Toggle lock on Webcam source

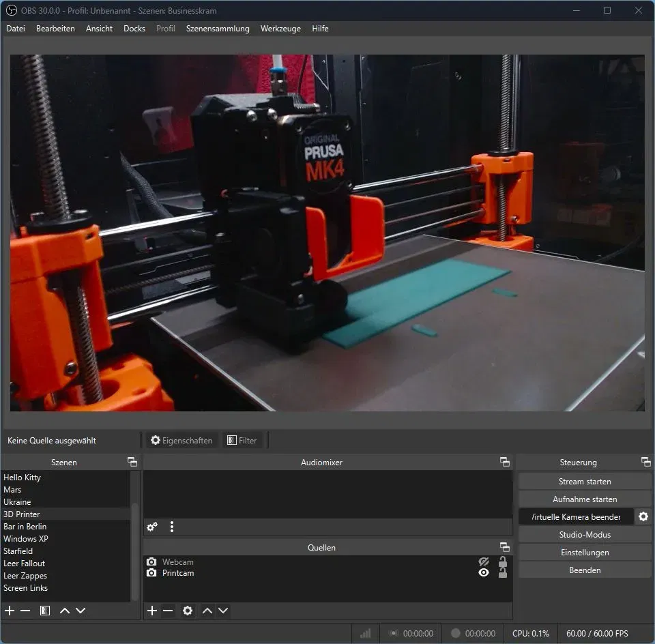point(503,561)
